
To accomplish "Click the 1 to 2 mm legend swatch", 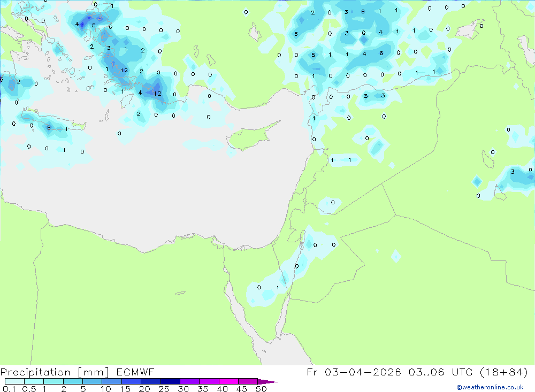I will click(x=53, y=381).
